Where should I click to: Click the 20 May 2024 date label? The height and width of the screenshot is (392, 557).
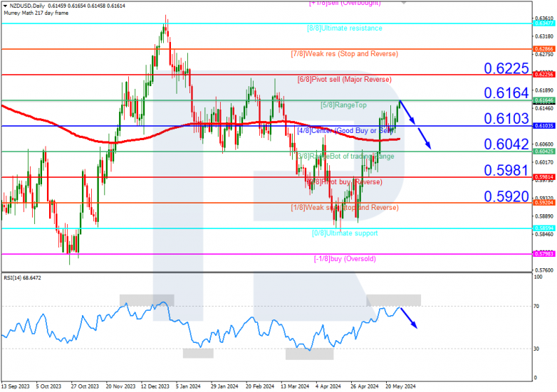pyautogui.click(x=400, y=386)
